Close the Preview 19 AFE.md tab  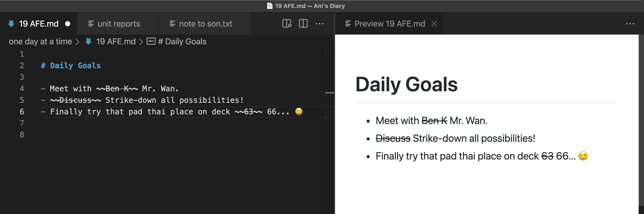pyautogui.click(x=435, y=24)
